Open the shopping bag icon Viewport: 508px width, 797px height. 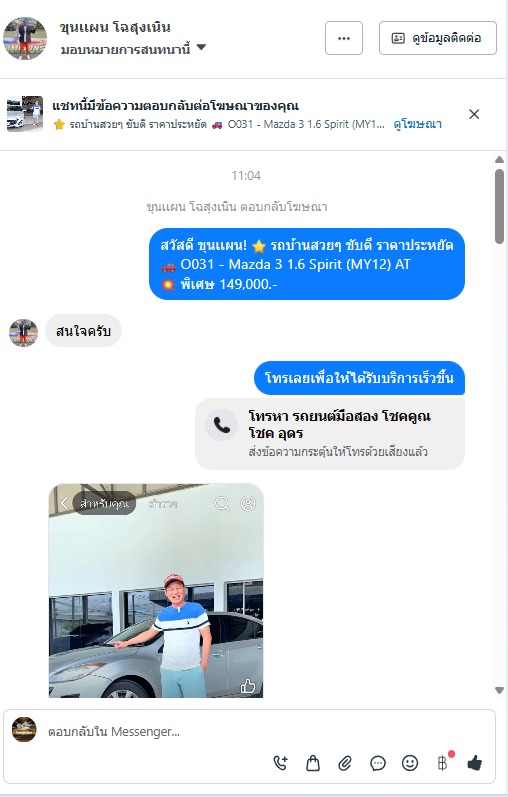click(313, 763)
